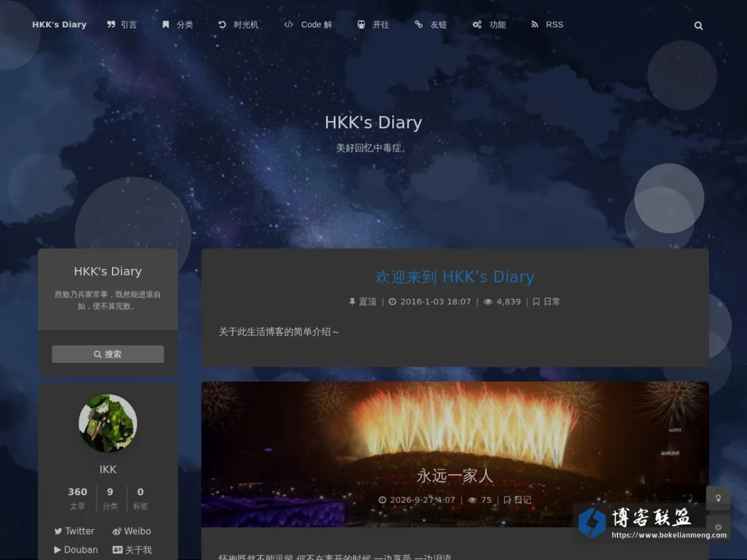Open the gear settings floating button

tap(718, 528)
